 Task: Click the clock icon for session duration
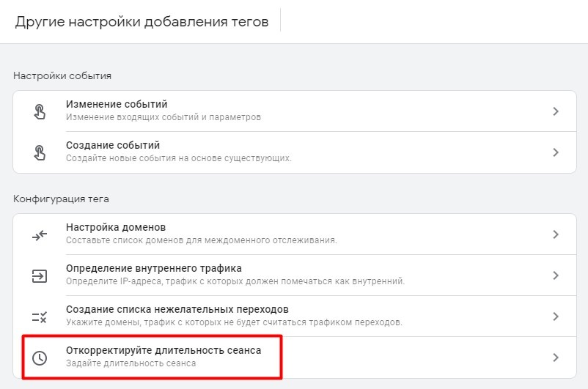[40, 358]
